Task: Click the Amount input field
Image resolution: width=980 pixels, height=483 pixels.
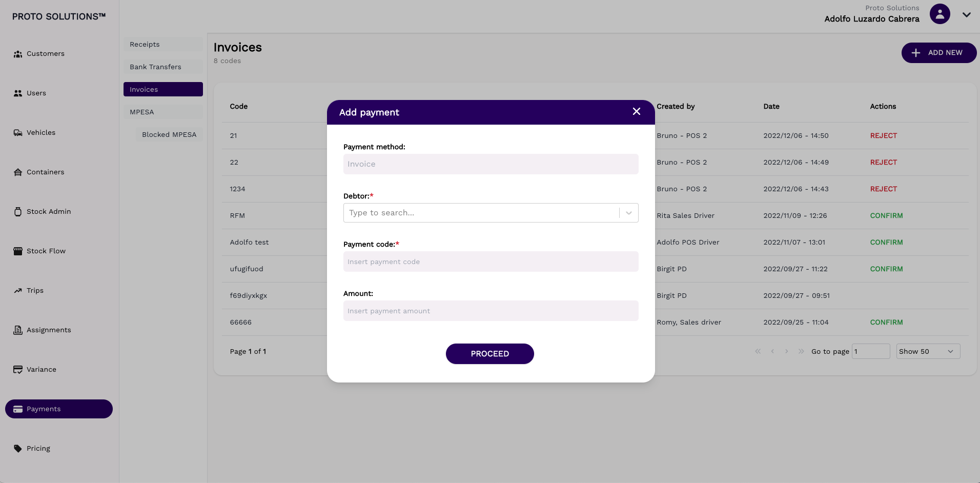Action: (491, 311)
